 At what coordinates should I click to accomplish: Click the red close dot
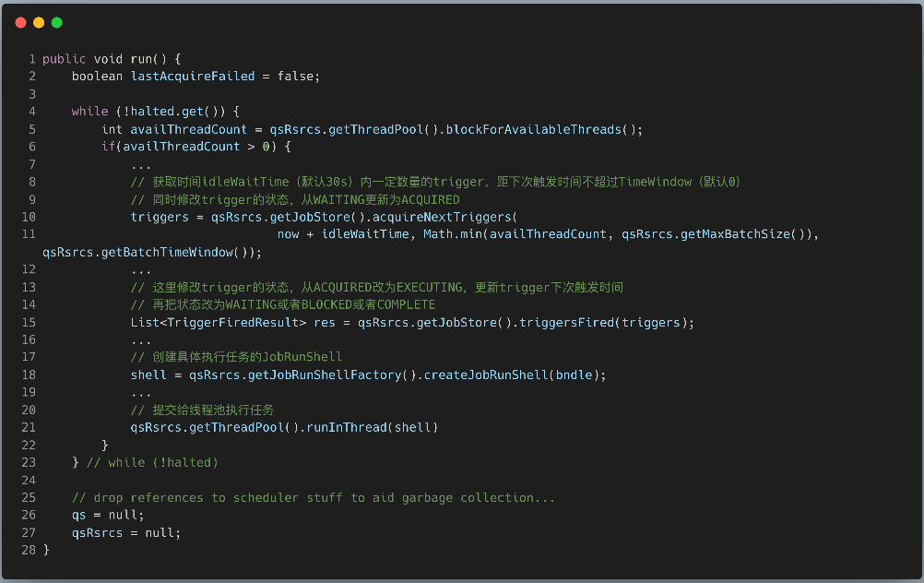[20, 22]
